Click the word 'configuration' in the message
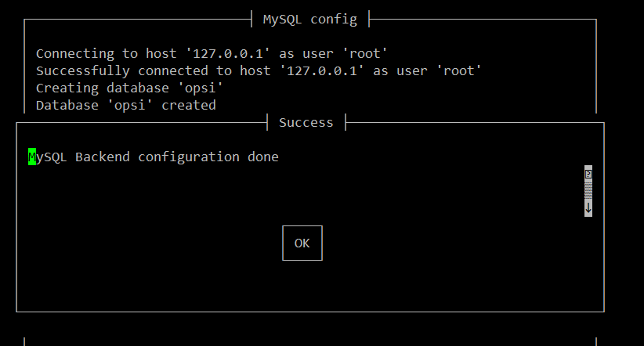 (x=189, y=157)
